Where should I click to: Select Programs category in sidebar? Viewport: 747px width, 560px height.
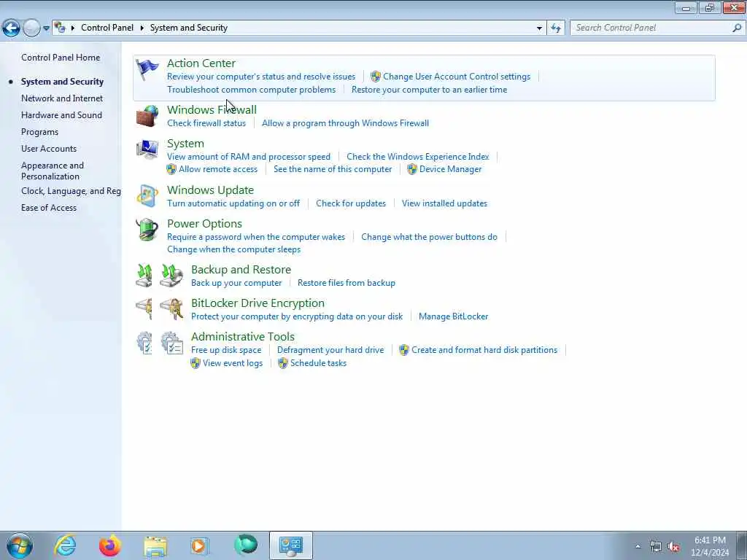(39, 132)
